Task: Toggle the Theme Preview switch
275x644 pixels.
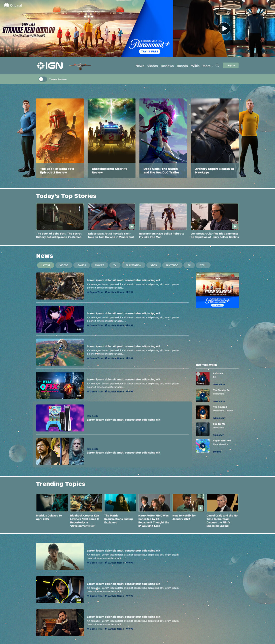Action: [x=43, y=79]
